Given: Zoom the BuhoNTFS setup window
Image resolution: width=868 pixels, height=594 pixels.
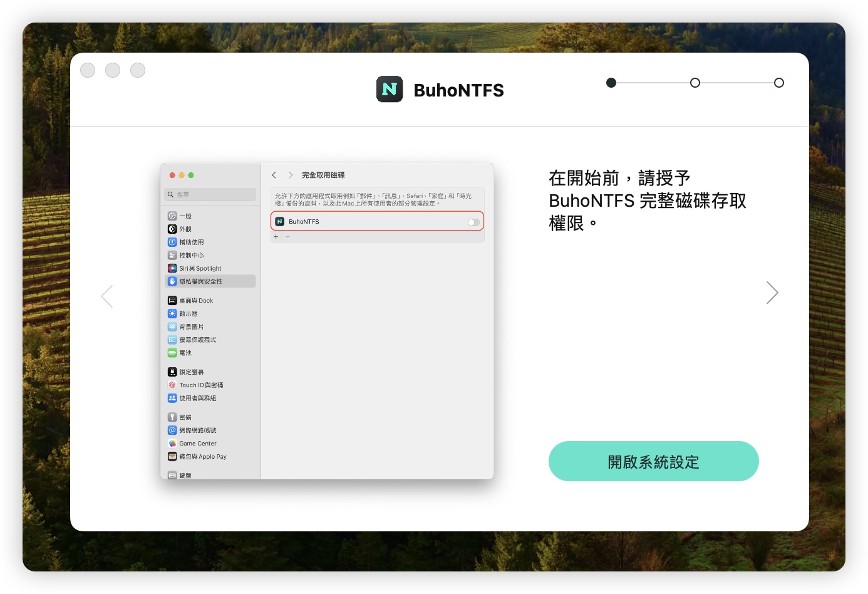Looking at the screenshot, I should pos(138,70).
